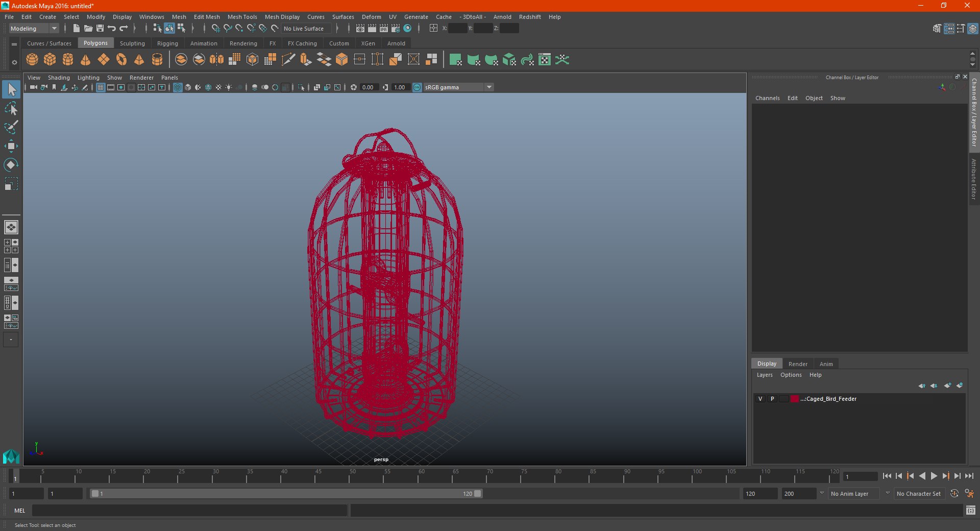Open the viewport Panels menu
Screen dimensions: 980x531
(x=169, y=78)
